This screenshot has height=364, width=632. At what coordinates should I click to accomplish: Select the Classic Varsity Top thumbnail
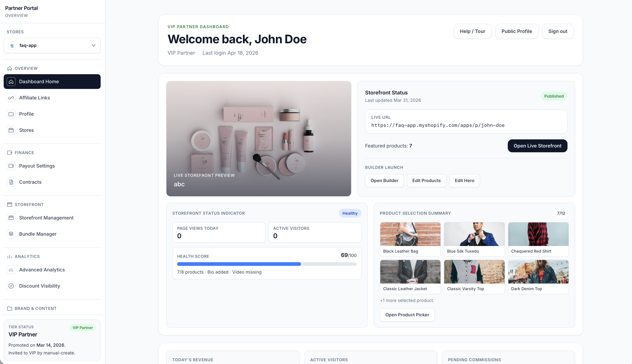pos(474,272)
